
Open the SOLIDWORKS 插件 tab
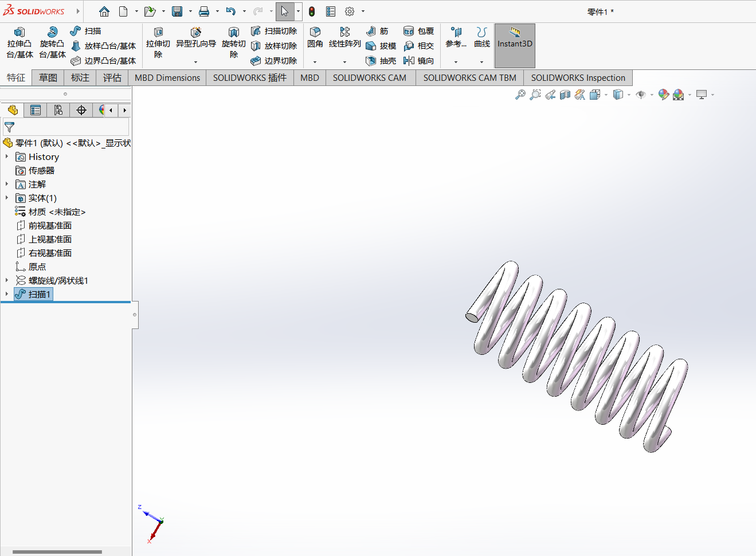[250, 78]
